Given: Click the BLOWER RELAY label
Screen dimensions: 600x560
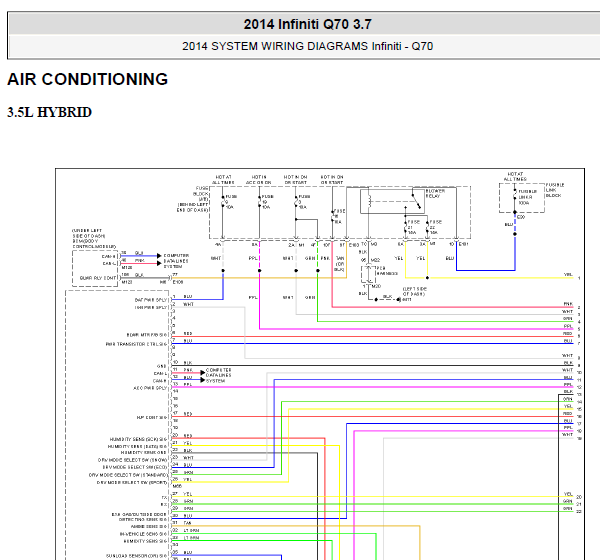Looking at the screenshot, I should (435, 193).
